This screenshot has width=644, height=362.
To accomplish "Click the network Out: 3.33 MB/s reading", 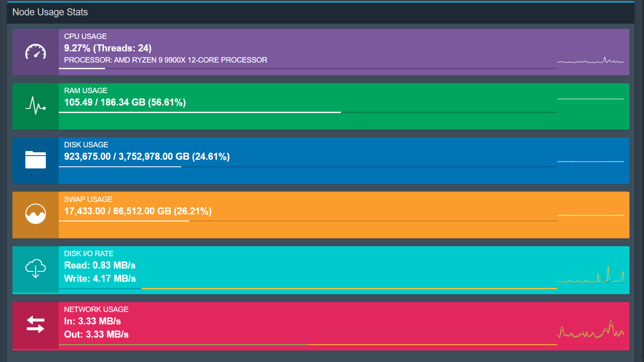I will point(96,334).
